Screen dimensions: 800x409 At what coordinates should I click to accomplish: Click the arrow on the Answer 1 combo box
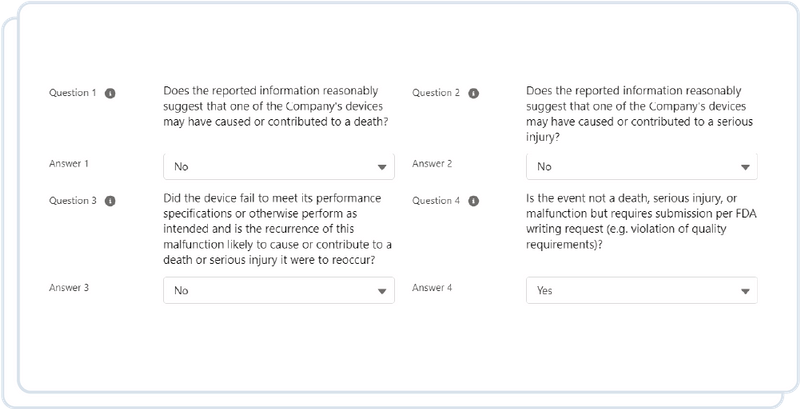coord(383,167)
